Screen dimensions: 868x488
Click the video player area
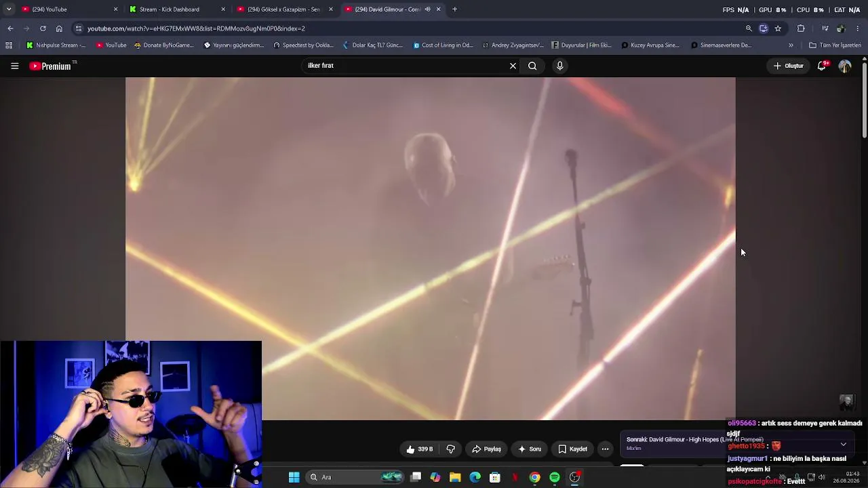(x=430, y=248)
